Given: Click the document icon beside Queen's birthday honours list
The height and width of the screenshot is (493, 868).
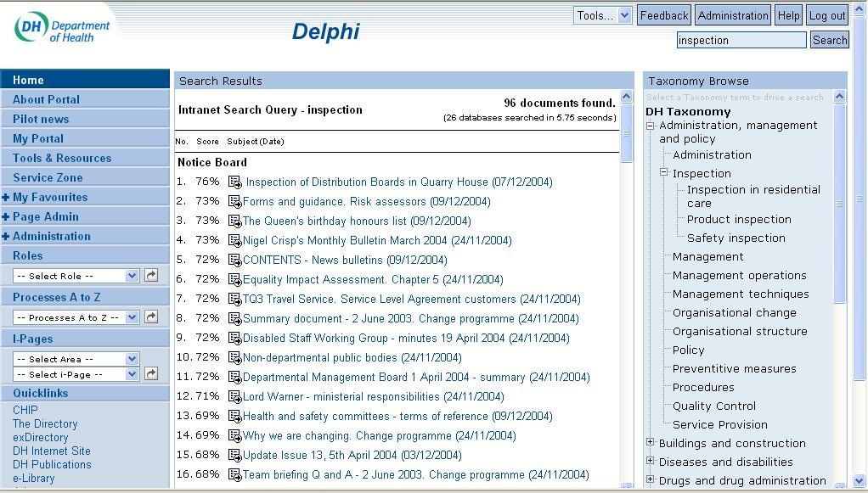Looking at the screenshot, I should (235, 221).
